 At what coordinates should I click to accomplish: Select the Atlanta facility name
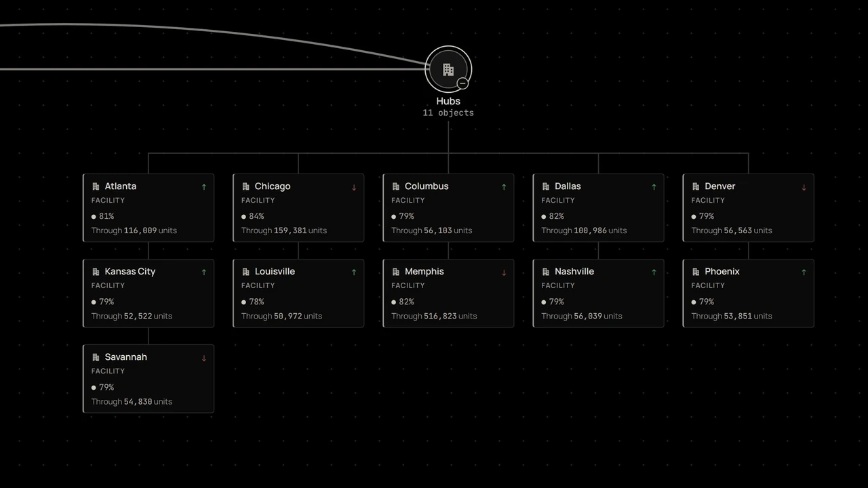(x=121, y=186)
